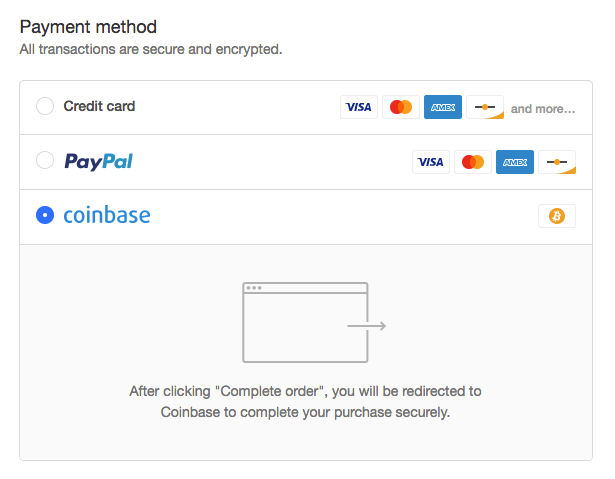
Task: Click the generic card icon in Credit card row
Action: [x=485, y=107]
